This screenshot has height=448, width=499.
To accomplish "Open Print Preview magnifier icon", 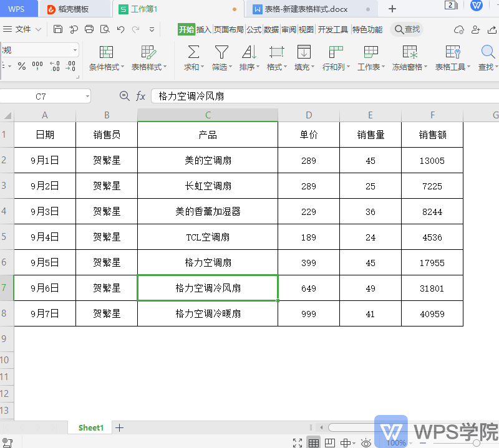I will pos(105,29).
